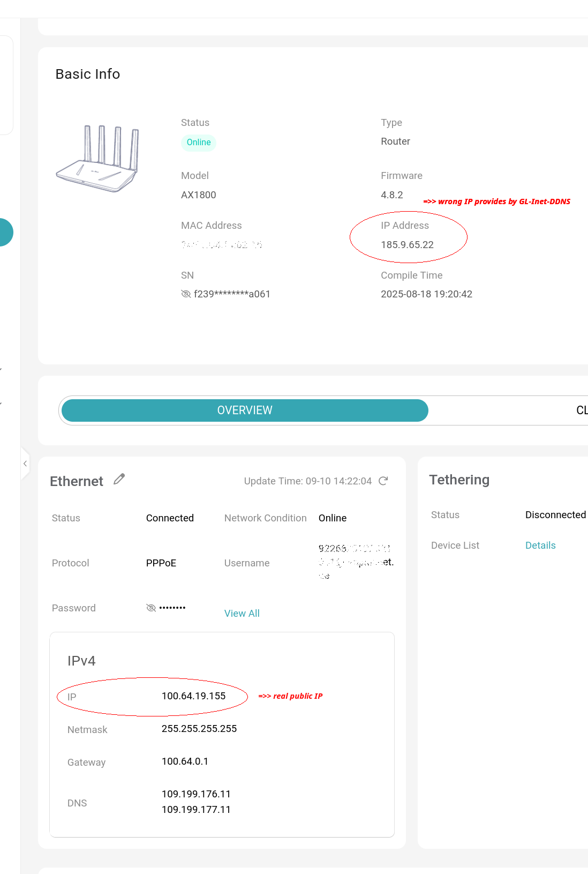Select the gateway value 100.64.0.1
Image resolution: width=588 pixels, height=874 pixels.
click(185, 761)
